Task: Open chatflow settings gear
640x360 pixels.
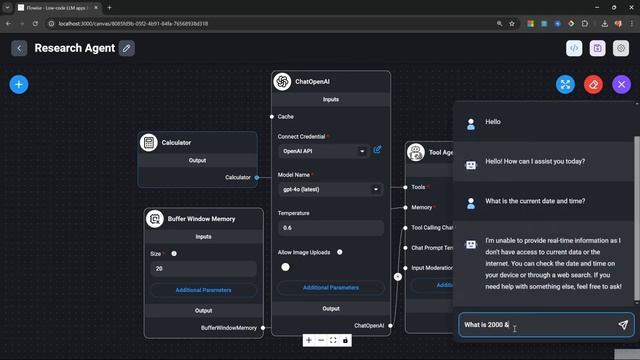Action: click(621, 48)
